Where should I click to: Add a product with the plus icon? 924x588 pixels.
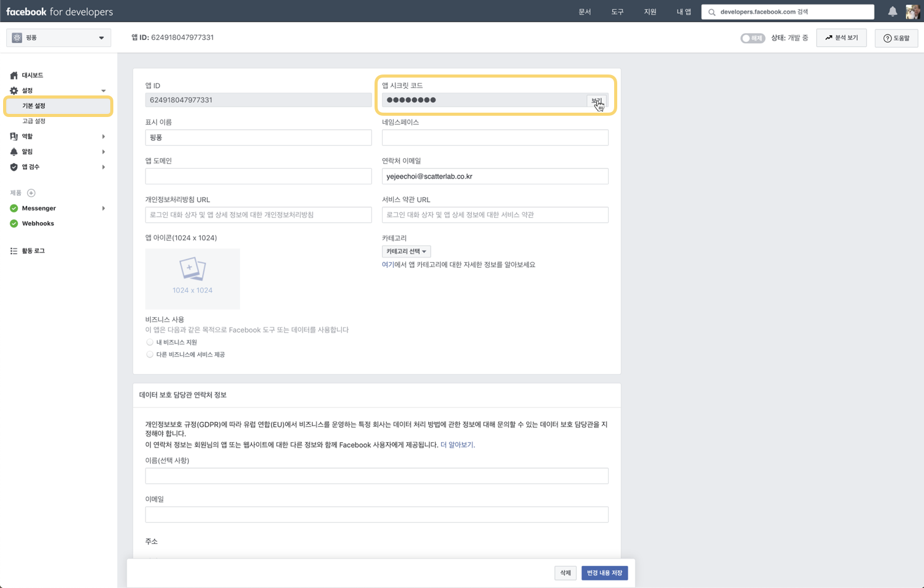coord(31,193)
